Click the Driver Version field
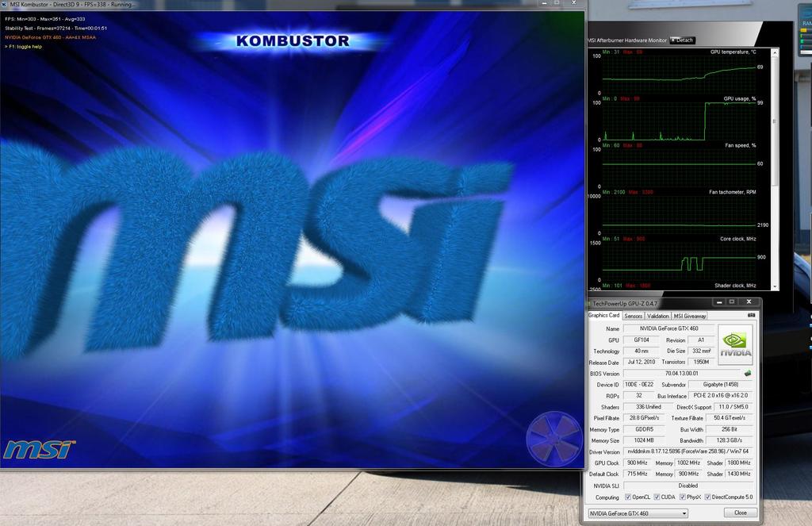 pos(688,451)
